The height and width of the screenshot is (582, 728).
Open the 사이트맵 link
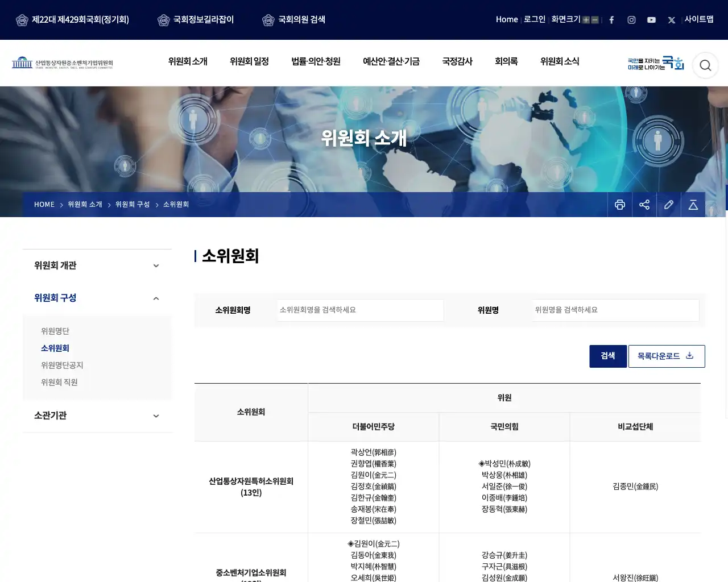pos(699,19)
